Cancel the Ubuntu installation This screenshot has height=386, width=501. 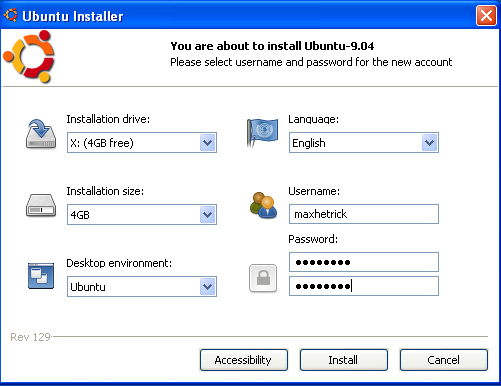point(444,360)
